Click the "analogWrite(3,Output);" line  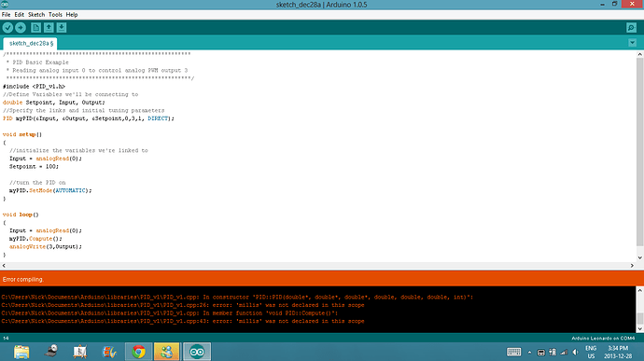pos(46,246)
